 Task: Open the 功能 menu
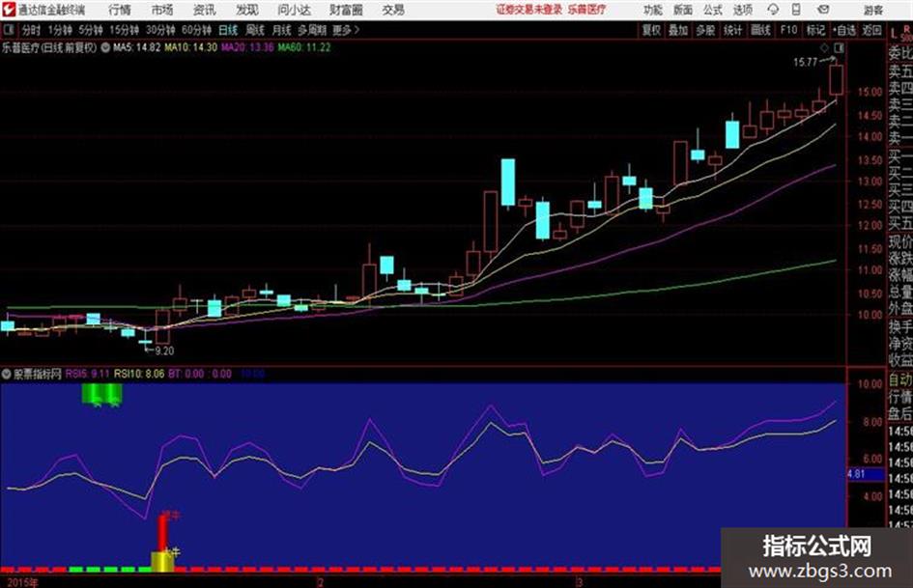pos(653,10)
